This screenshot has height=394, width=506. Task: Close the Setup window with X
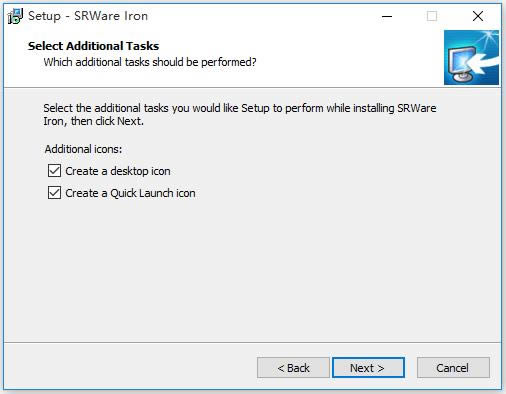pyautogui.click(x=478, y=16)
